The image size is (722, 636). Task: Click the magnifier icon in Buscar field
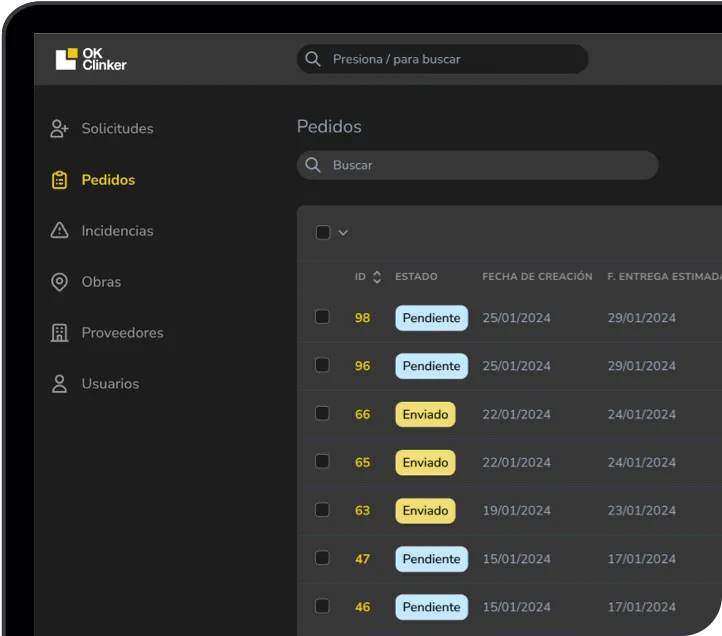click(x=313, y=165)
